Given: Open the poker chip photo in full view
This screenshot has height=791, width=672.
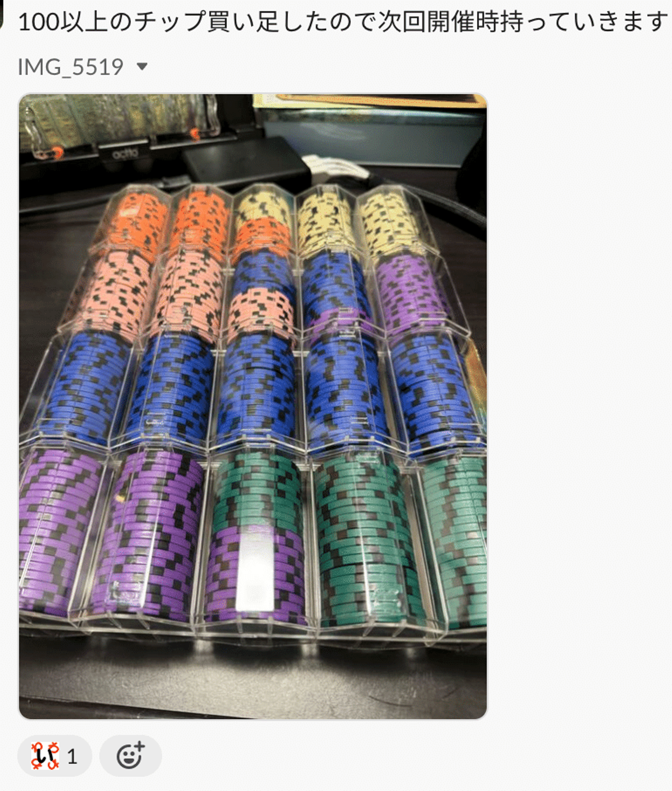Looking at the screenshot, I should point(252,406).
